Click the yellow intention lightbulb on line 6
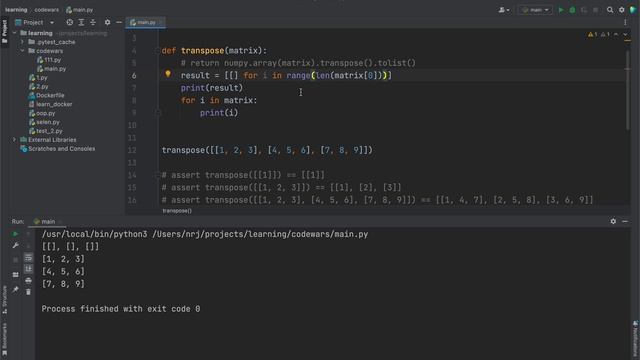640x360 pixels. [x=168, y=74]
